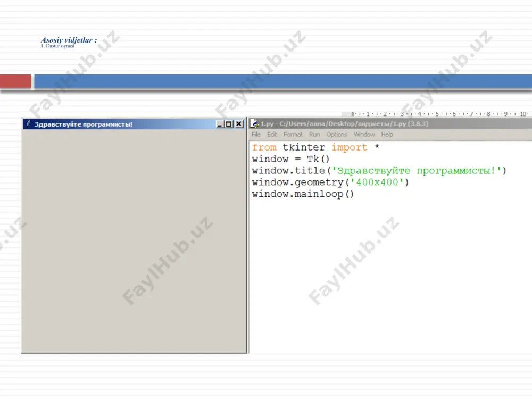Open the Run menu in IDLE
The width and height of the screenshot is (532, 399).
tap(314, 135)
